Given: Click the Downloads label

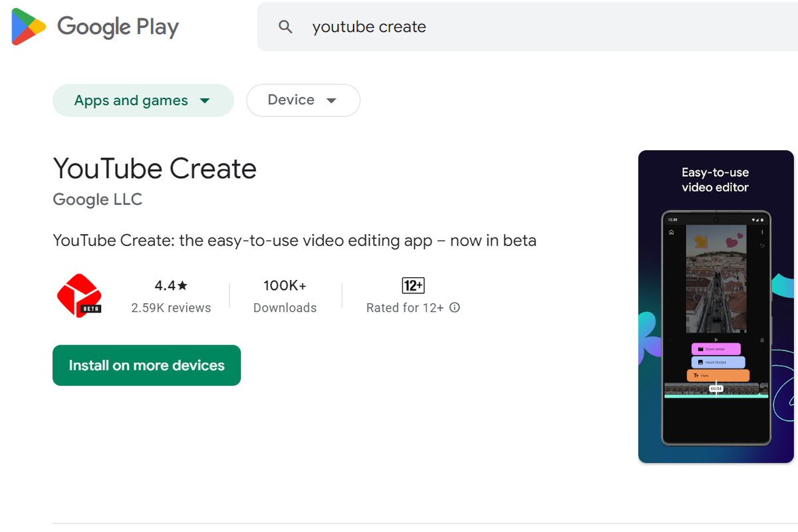Looking at the screenshot, I should (x=285, y=308).
